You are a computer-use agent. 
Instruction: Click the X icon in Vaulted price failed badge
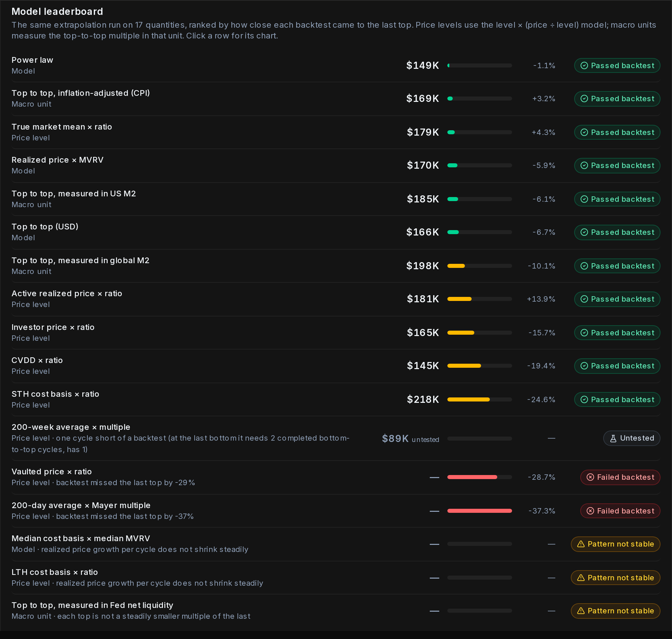coord(590,477)
